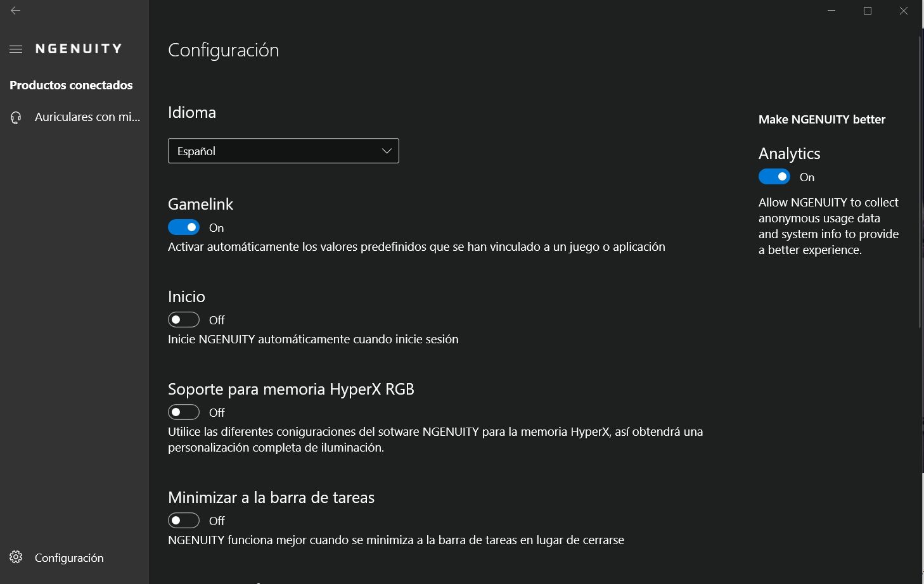Click the Inicie NGENUITY automáticamente description
Screen dimensions: 924x584
pyautogui.click(x=313, y=340)
